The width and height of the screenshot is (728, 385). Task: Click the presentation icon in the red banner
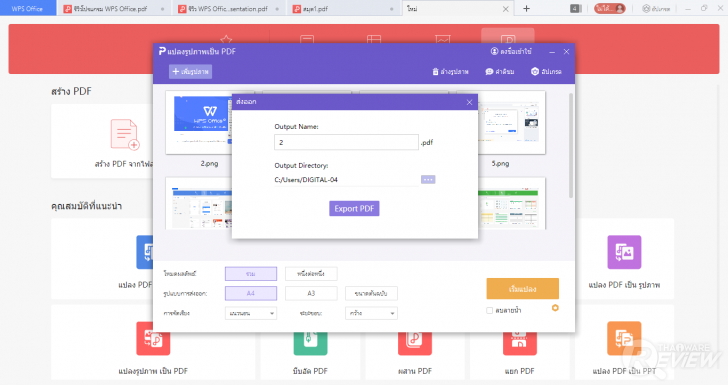(442, 40)
